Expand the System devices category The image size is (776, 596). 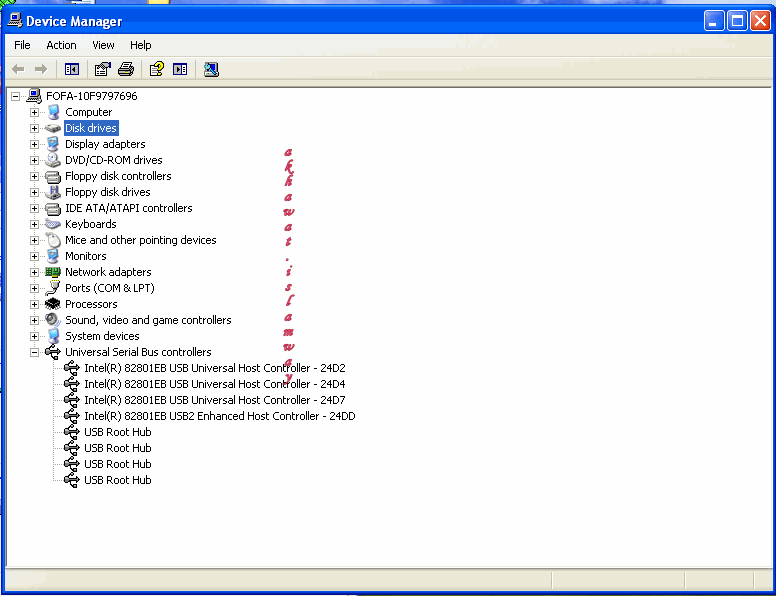tap(34, 336)
